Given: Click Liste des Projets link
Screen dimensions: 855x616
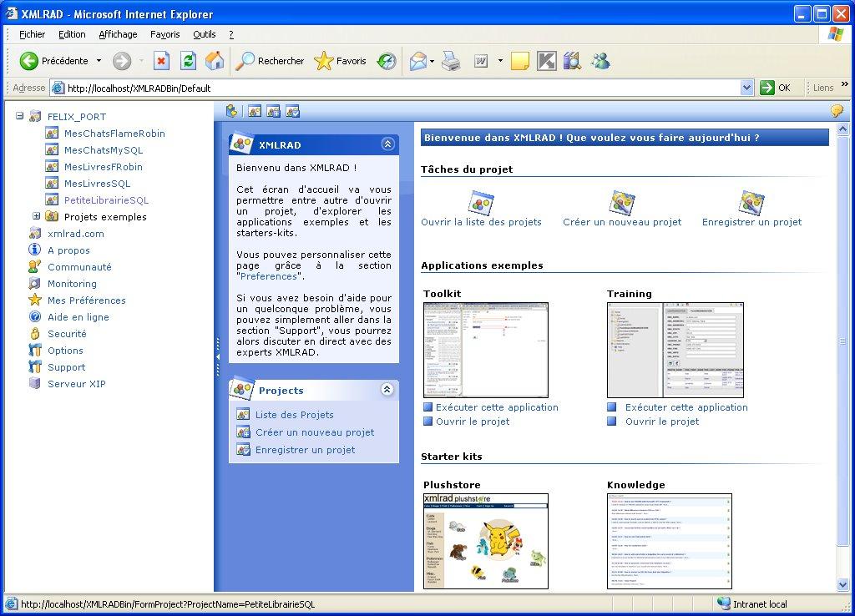Looking at the screenshot, I should 294,415.
